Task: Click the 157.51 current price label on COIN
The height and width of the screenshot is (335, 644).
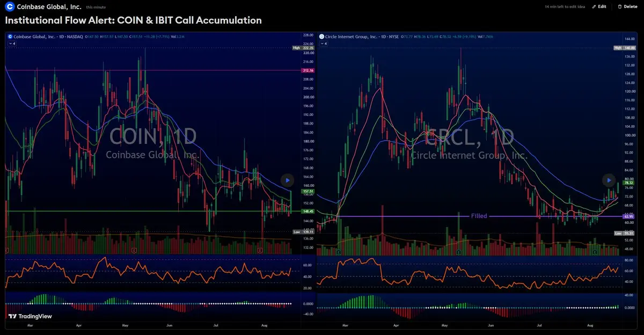Action: 308,191
